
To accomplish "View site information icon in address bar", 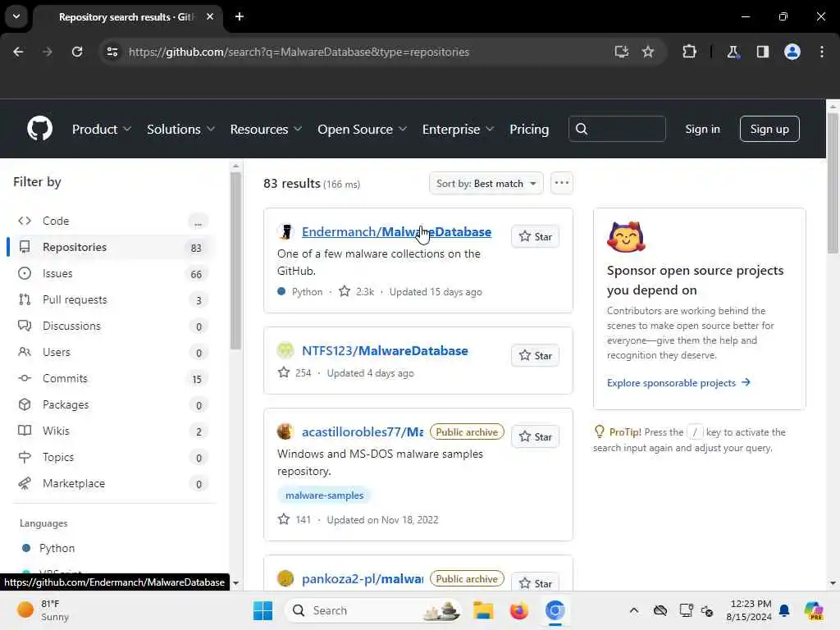I will click(x=112, y=52).
